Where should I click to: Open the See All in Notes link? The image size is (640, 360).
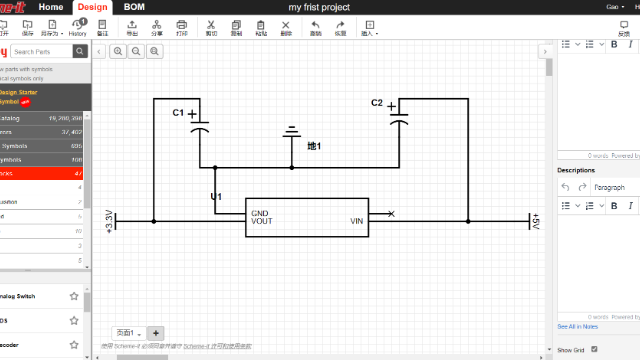[x=578, y=327]
